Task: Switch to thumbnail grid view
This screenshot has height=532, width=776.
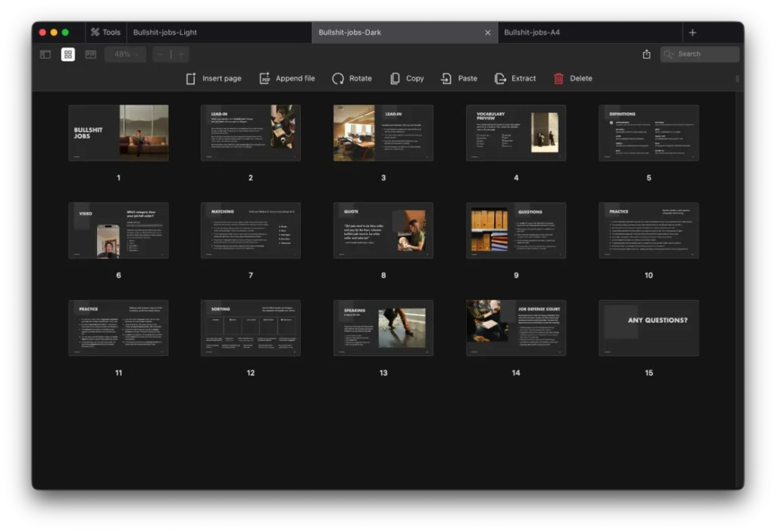Action: 68,55
